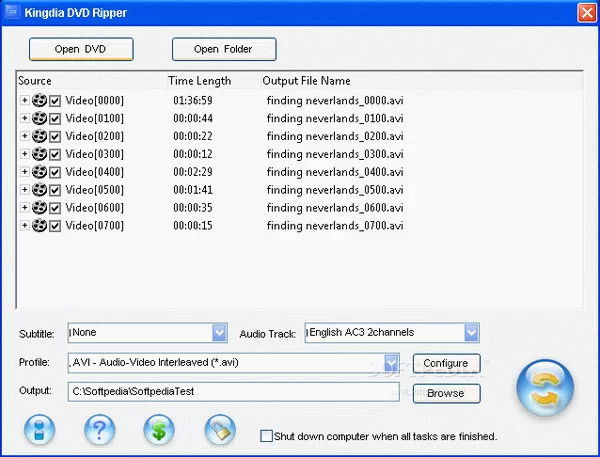Click the Configure button
This screenshot has height=457, width=600.
tap(447, 363)
